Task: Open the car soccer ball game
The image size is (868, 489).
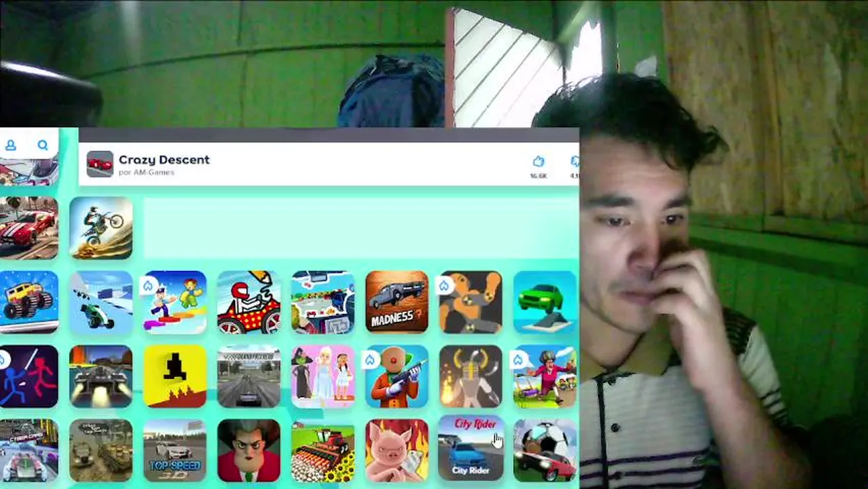Action: pos(545,450)
